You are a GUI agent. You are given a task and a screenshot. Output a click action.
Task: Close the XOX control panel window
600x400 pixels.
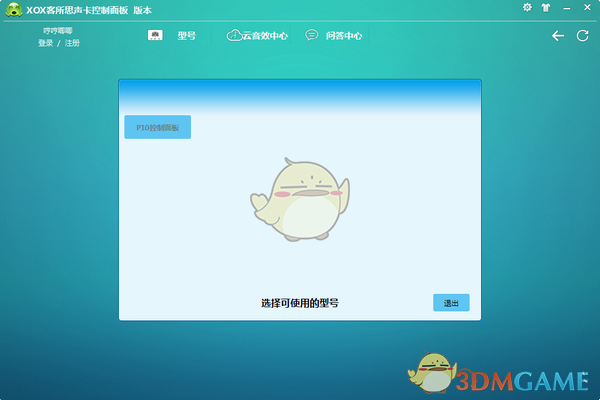click(x=587, y=7)
